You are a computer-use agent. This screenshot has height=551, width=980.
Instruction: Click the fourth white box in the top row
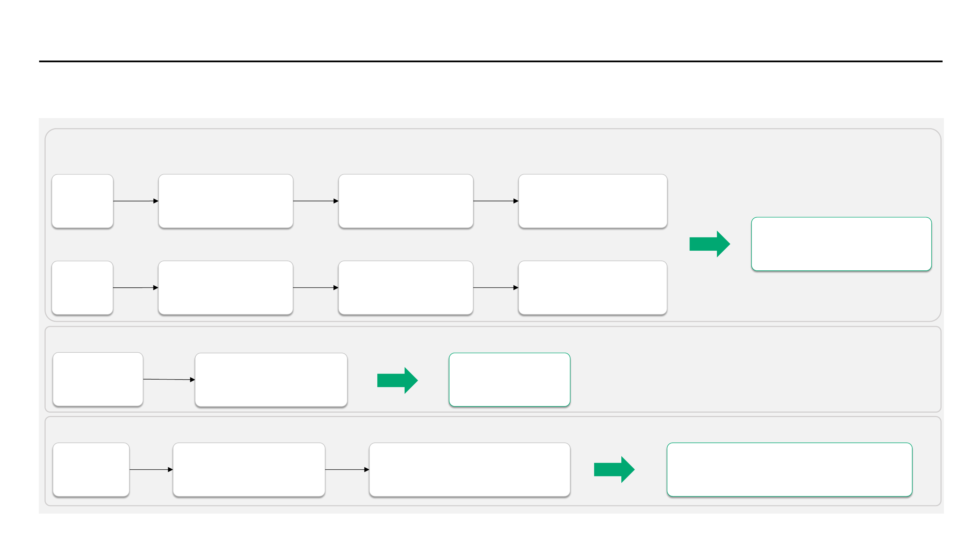click(x=592, y=201)
